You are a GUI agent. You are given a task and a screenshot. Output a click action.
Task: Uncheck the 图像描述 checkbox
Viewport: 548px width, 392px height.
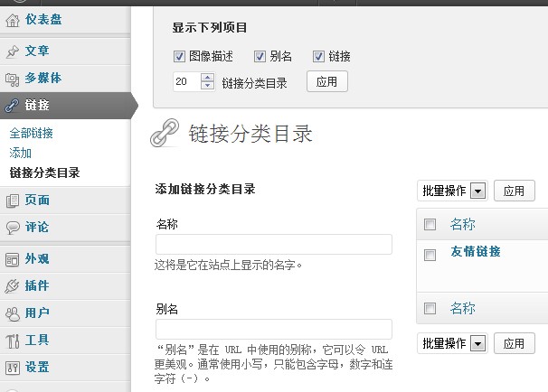click(x=178, y=56)
